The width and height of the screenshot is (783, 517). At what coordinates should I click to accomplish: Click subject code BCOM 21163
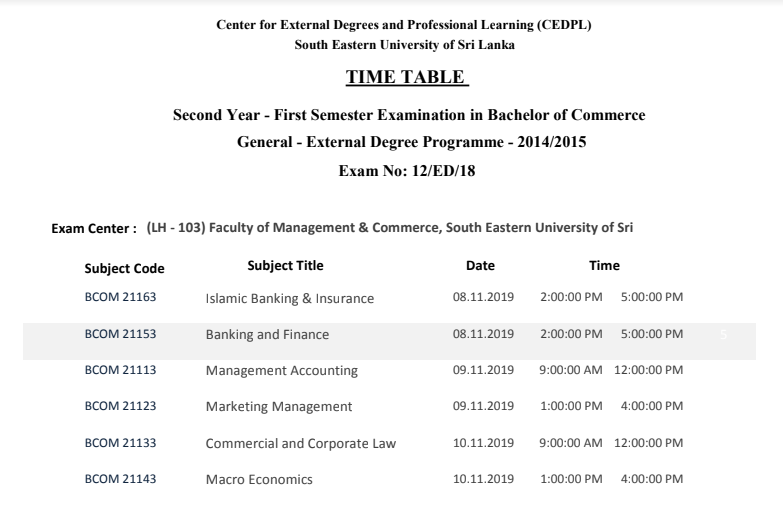coord(120,297)
